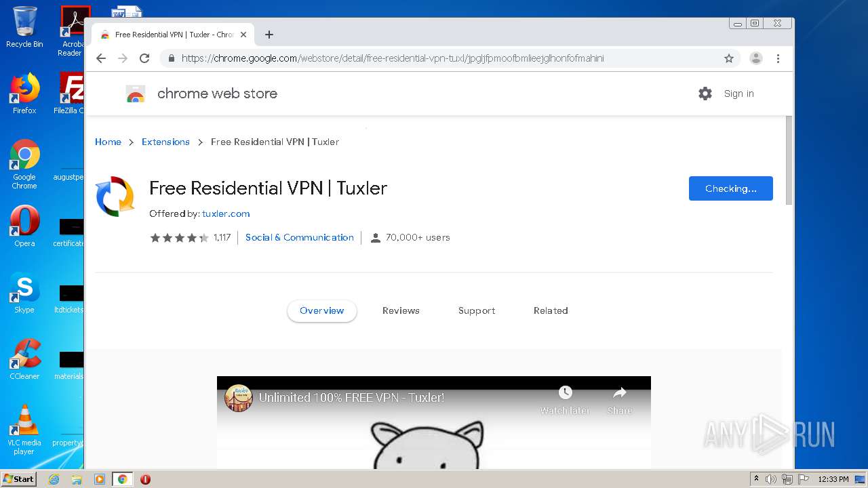This screenshot has height=488, width=868.
Task: Open the Chrome three-dot menu
Action: click(x=778, y=58)
